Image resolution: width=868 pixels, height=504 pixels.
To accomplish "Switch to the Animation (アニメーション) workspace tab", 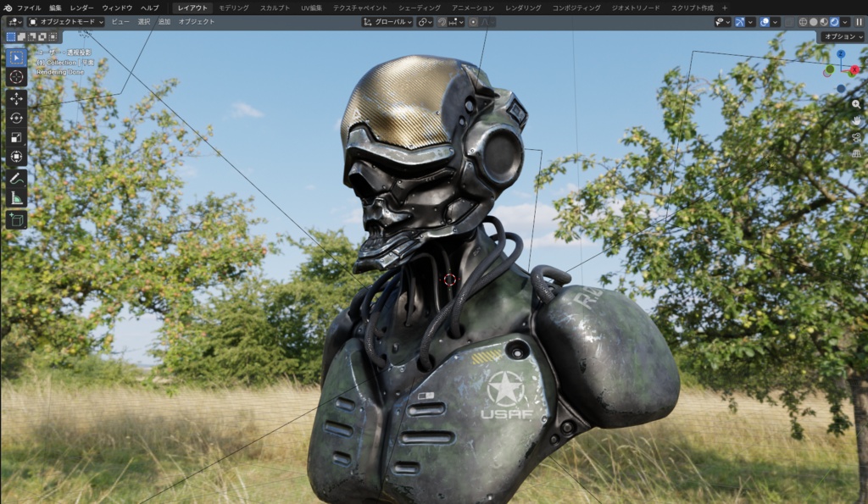I will point(473,8).
